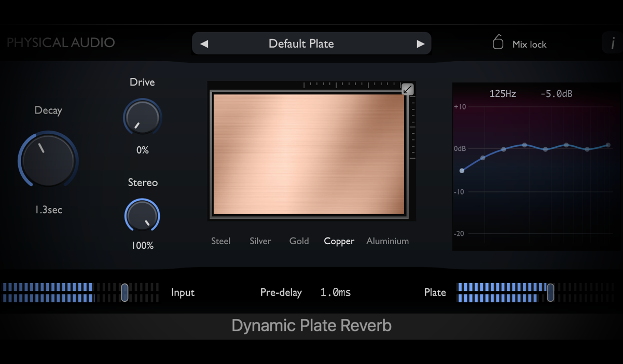The width and height of the screenshot is (623, 364).
Task: Click the Plate level slider handle
Action: tap(550, 292)
